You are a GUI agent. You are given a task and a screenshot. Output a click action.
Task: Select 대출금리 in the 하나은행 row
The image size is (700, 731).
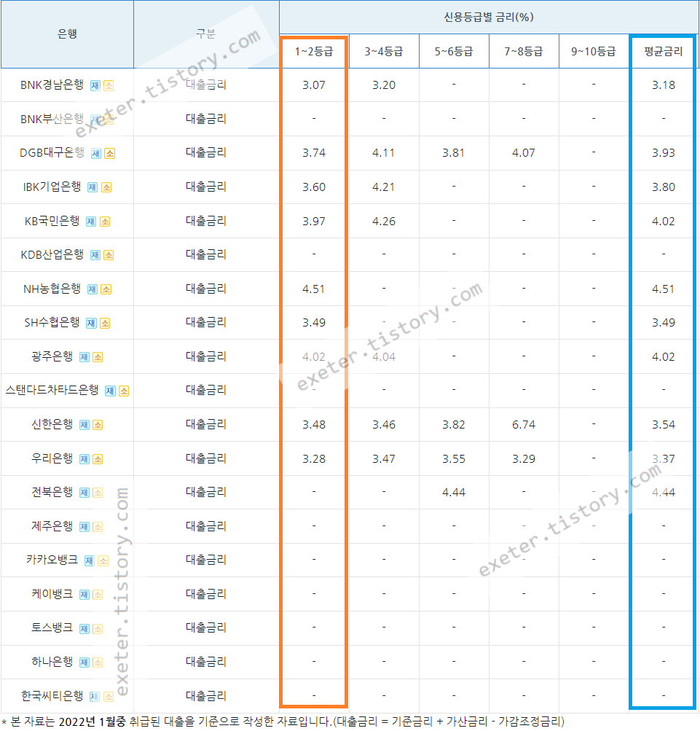pos(206,662)
